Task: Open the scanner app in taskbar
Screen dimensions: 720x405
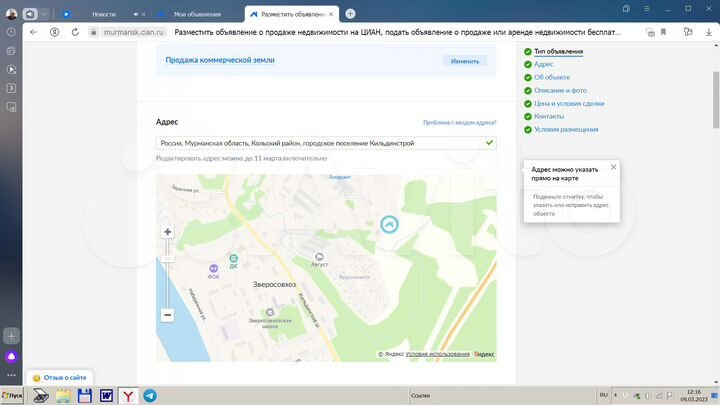Action: 41,395
